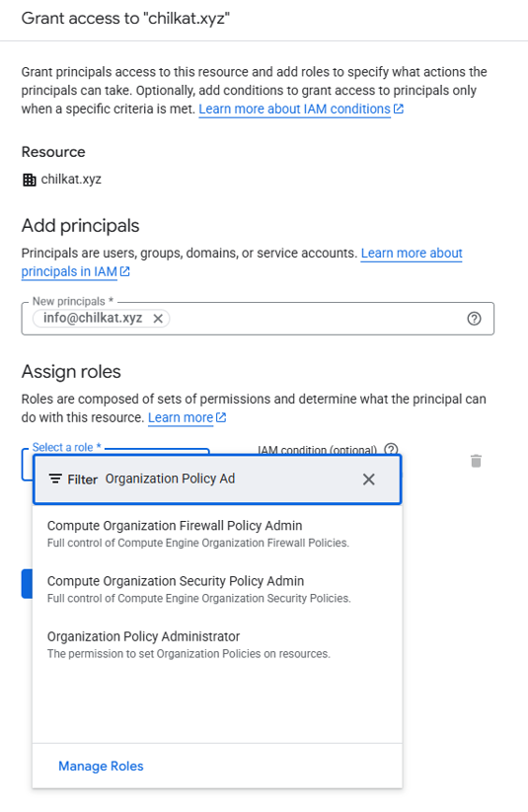
Task: Open the New principals help icon
Action: (x=474, y=319)
